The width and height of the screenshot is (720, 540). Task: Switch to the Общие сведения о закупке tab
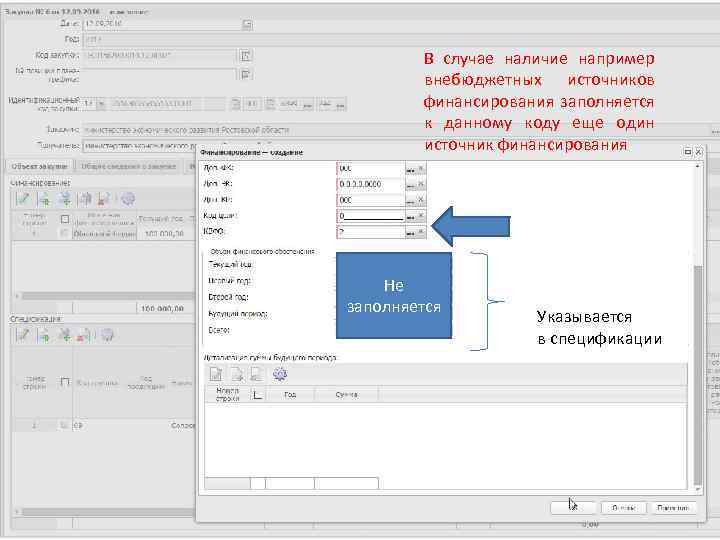click(129, 166)
